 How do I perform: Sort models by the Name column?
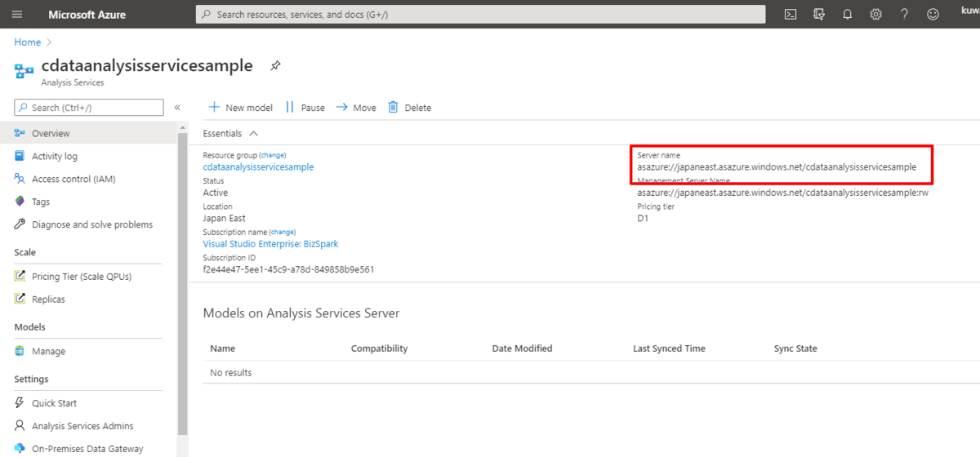pyautogui.click(x=222, y=348)
